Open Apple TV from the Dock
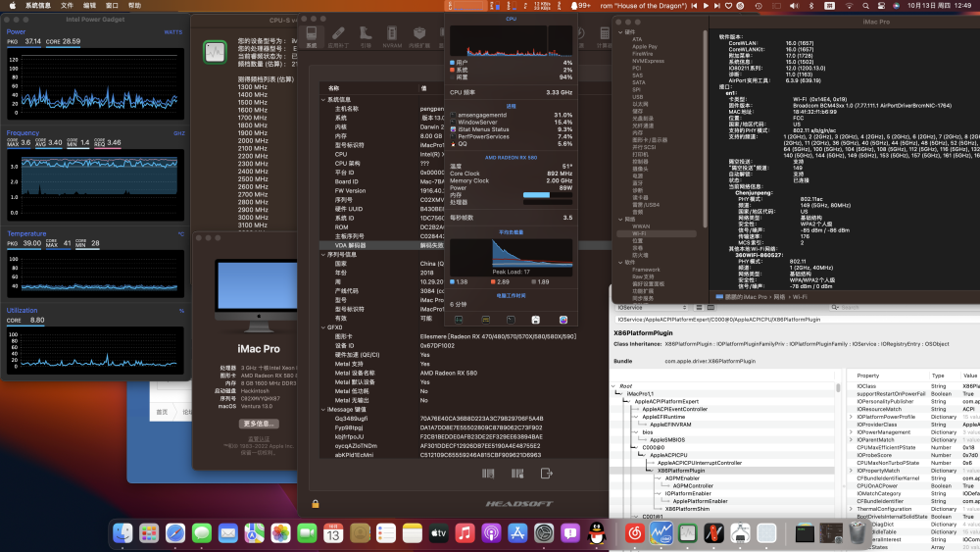This screenshot has height=552, width=980. click(438, 533)
